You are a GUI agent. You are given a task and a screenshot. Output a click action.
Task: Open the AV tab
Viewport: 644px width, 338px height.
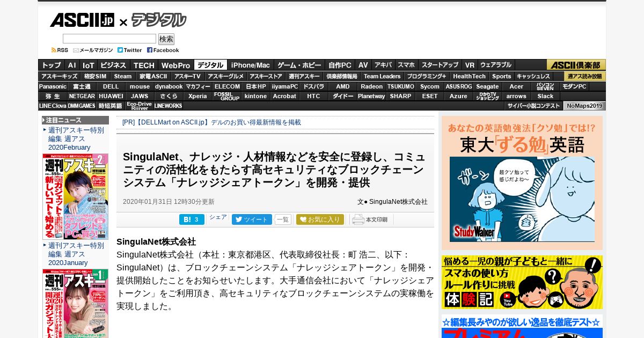click(x=363, y=65)
